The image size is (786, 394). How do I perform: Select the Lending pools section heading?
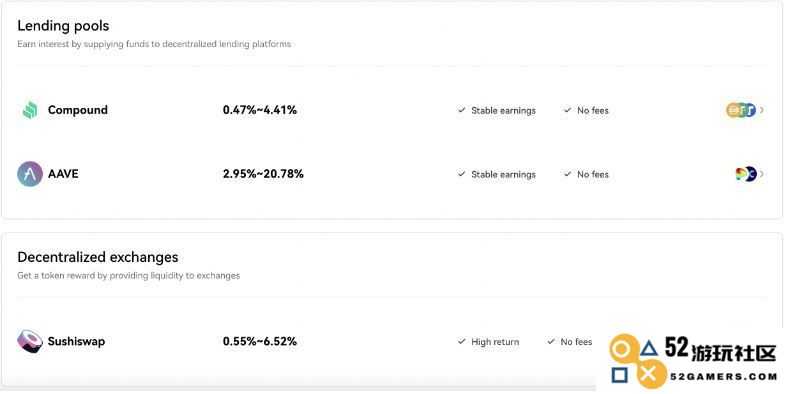click(x=63, y=26)
